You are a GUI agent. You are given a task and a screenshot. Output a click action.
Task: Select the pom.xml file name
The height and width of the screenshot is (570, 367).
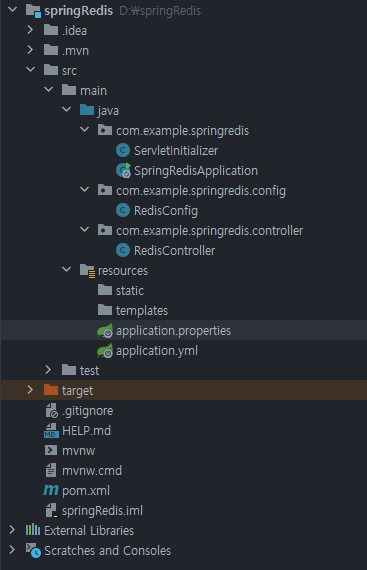tap(86, 491)
